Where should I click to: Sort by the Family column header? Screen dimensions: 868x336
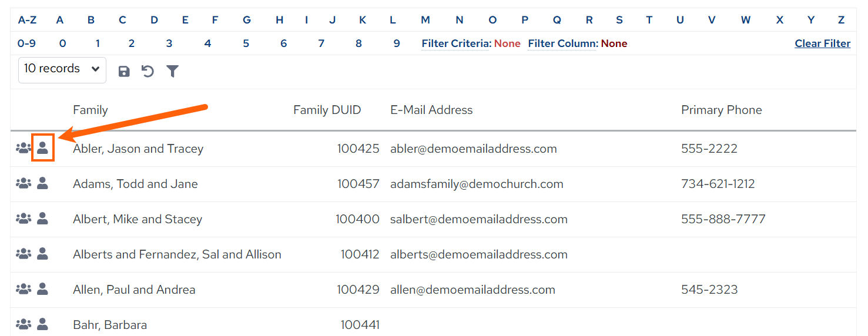tap(91, 110)
